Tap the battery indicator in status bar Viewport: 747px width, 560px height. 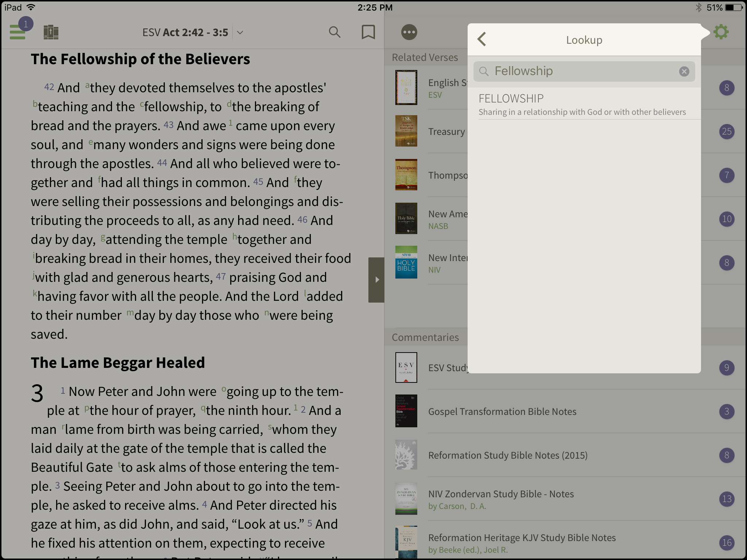[x=734, y=7]
